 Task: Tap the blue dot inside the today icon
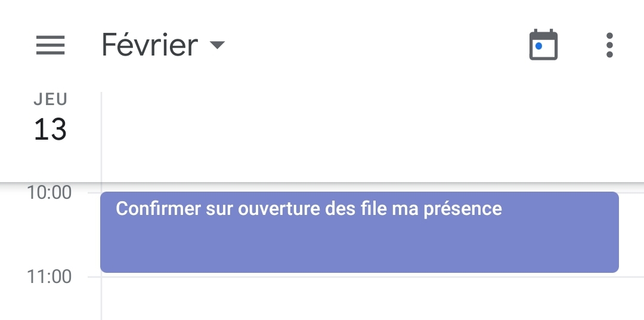point(538,46)
